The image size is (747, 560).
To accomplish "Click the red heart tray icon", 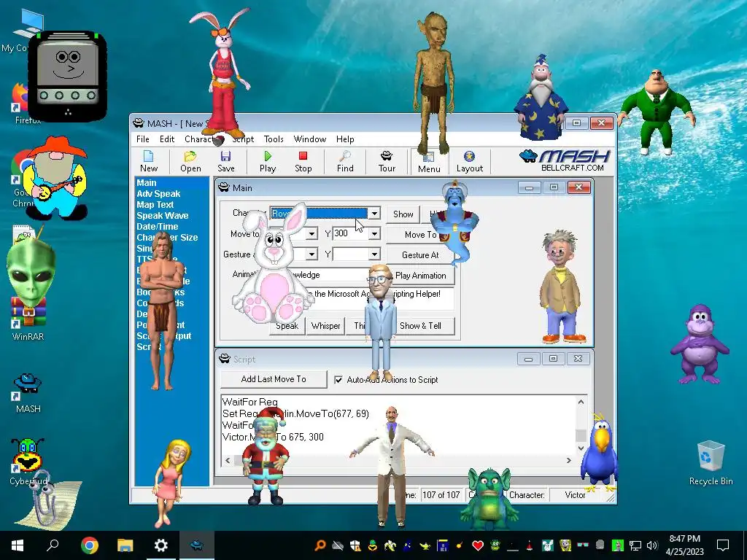I will click(x=478, y=545).
